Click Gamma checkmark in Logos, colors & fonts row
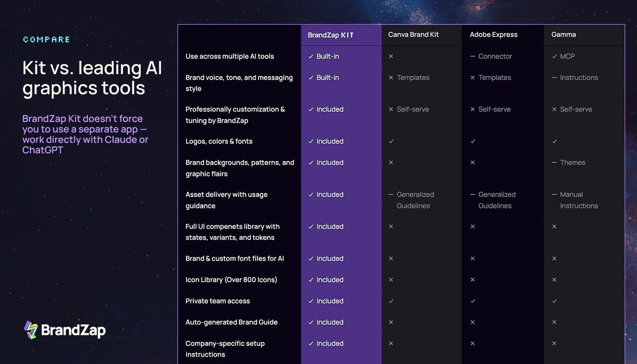Viewport: 637px width, 364px height. [554, 142]
